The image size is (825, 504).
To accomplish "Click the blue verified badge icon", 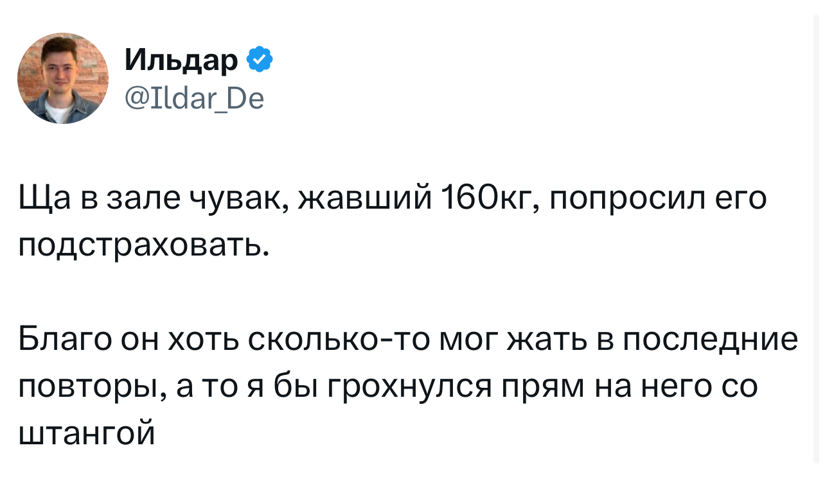I will coord(260,60).
